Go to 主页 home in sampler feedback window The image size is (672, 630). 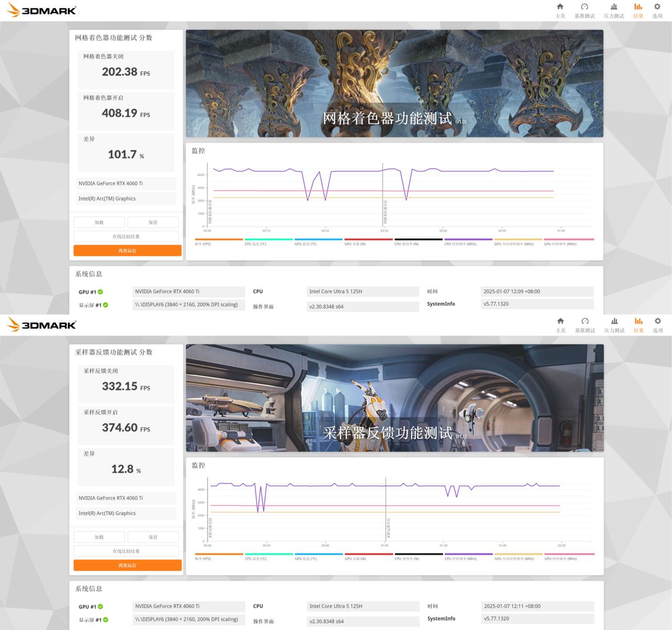[561, 325]
